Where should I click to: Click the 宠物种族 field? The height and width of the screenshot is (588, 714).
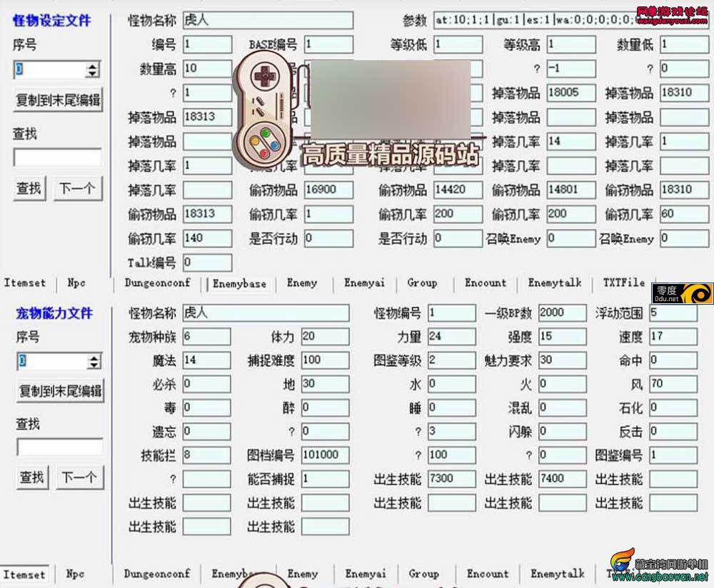pyautogui.click(x=207, y=337)
